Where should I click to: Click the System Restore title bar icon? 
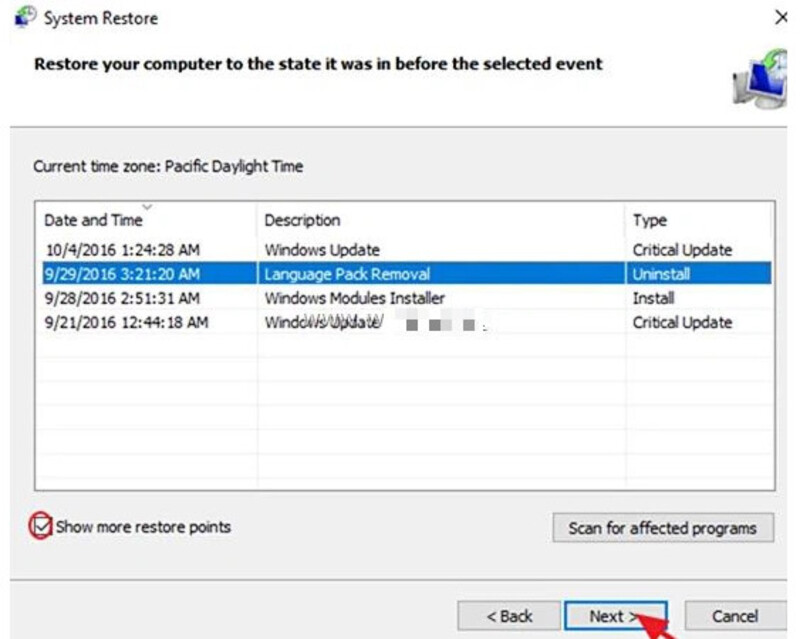[x=25, y=17]
